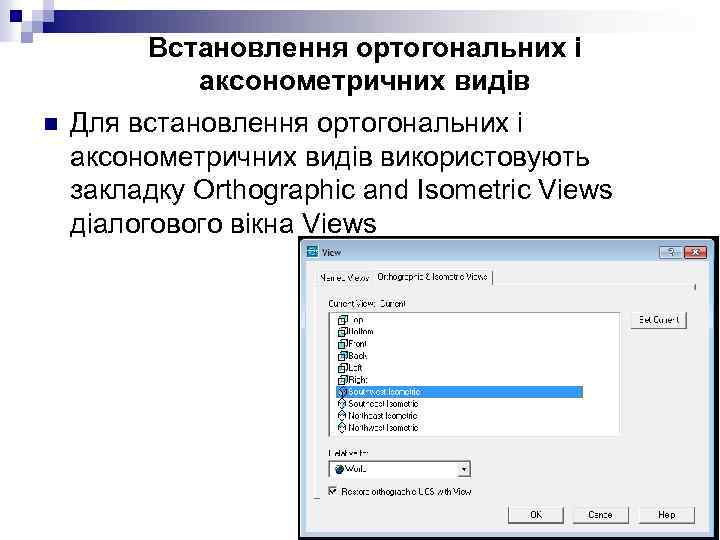Click the Relative to label
This screenshot has height=540, width=720.
(x=349, y=453)
